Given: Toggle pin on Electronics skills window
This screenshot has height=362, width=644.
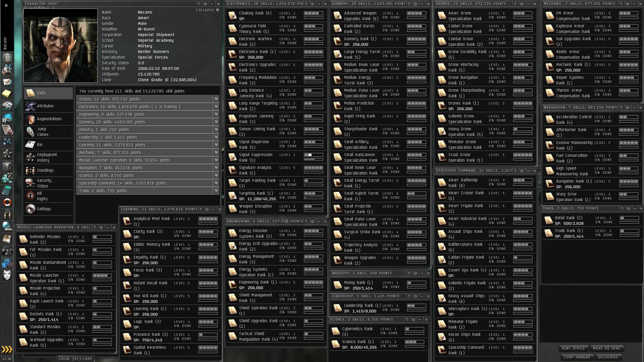Looking at the screenshot, I should pyautogui.click(x=313, y=4).
